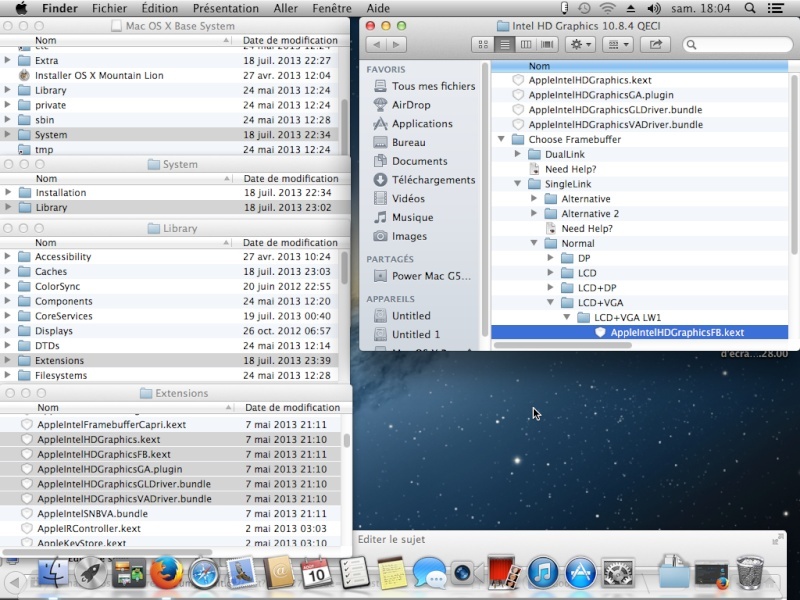
Task: Expand the Alternative 2 folder
Action: pos(534,213)
